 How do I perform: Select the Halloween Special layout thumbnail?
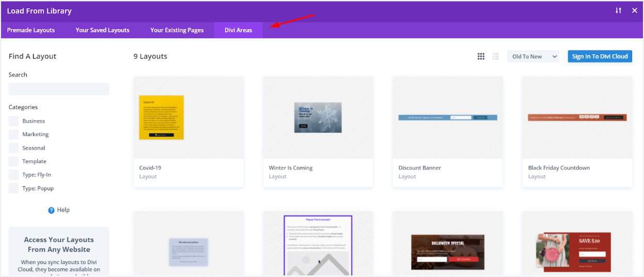[x=447, y=243]
